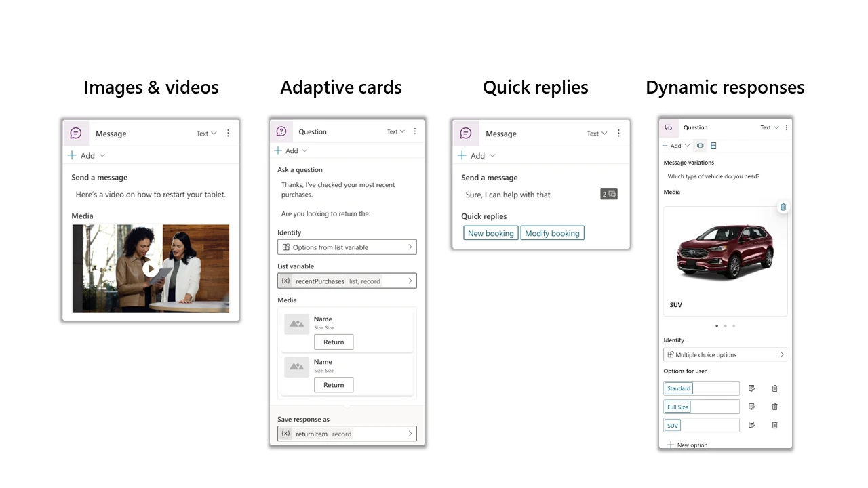Toggle message variations preview with the eye icon

700,145
